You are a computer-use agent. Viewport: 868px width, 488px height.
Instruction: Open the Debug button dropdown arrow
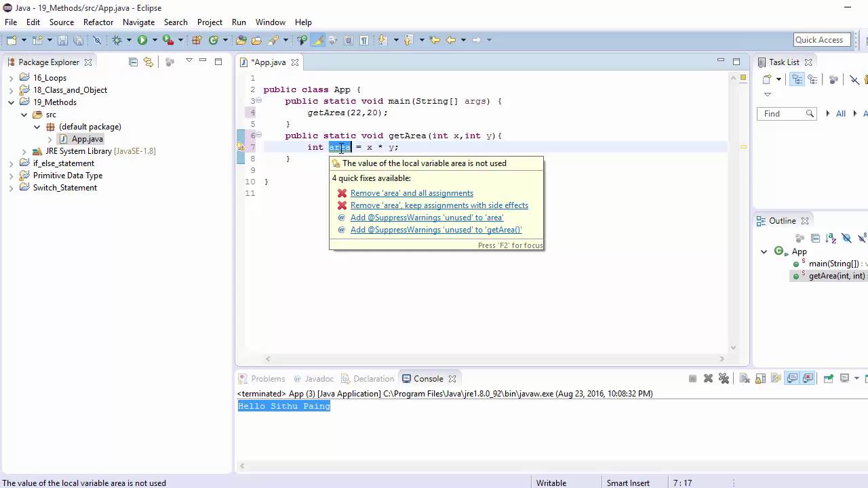(x=129, y=40)
